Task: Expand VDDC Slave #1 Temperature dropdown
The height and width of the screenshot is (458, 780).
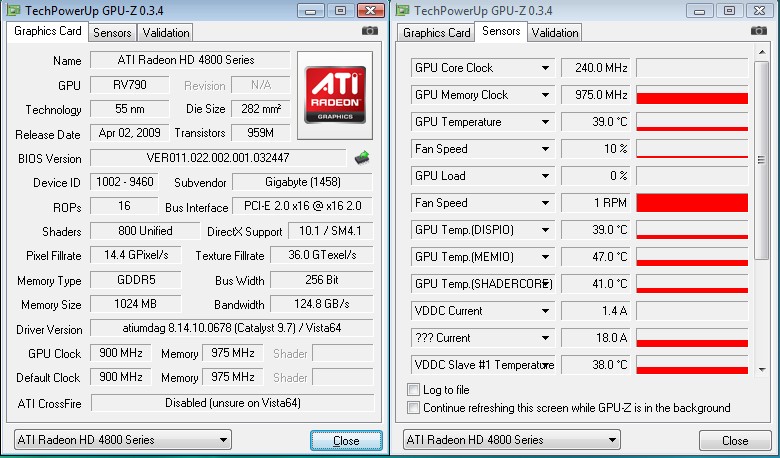Action: [x=546, y=365]
